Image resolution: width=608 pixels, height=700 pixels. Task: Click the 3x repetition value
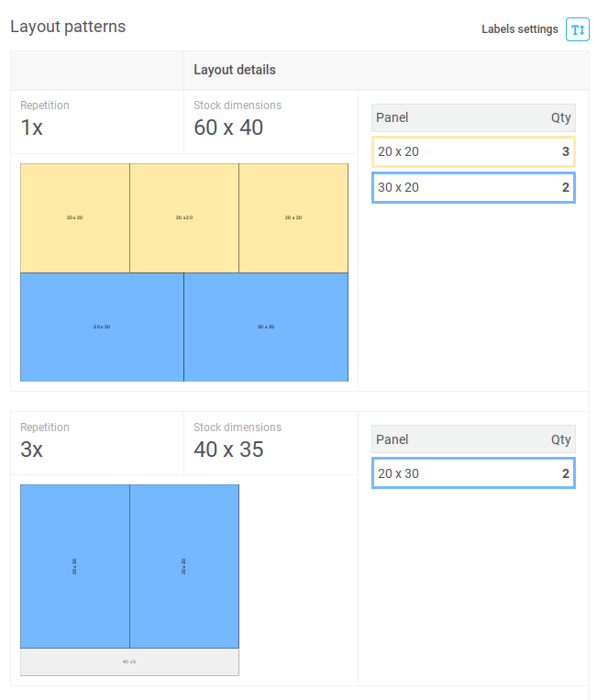[x=32, y=450]
